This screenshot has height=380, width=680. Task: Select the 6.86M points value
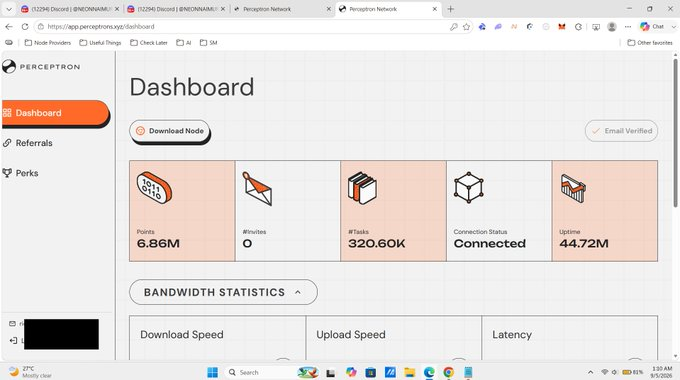coord(158,244)
